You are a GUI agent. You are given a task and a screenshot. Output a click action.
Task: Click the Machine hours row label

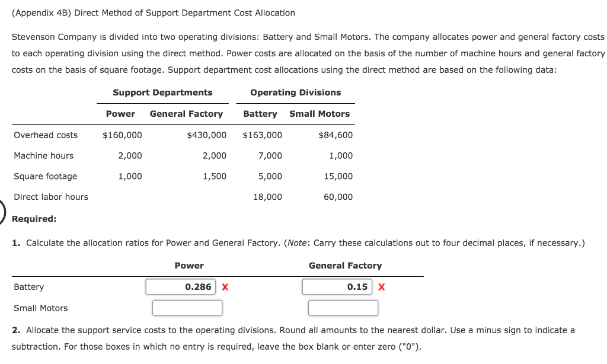tap(44, 155)
